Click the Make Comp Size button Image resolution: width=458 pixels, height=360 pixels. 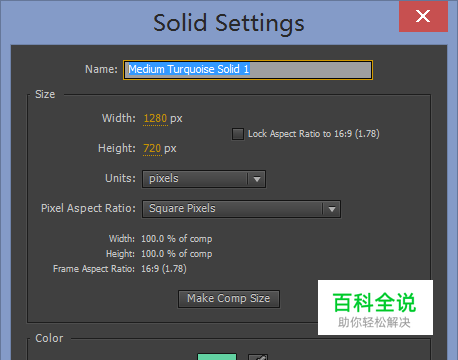point(229,299)
